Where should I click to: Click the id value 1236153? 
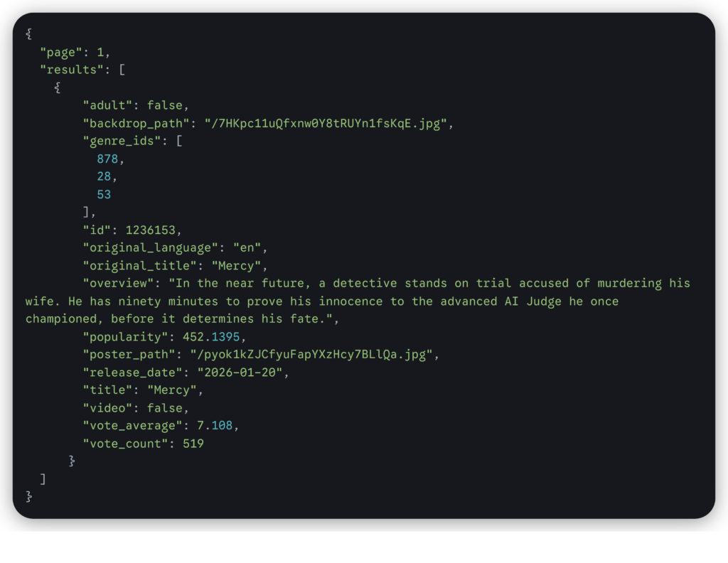tap(154, 230)
